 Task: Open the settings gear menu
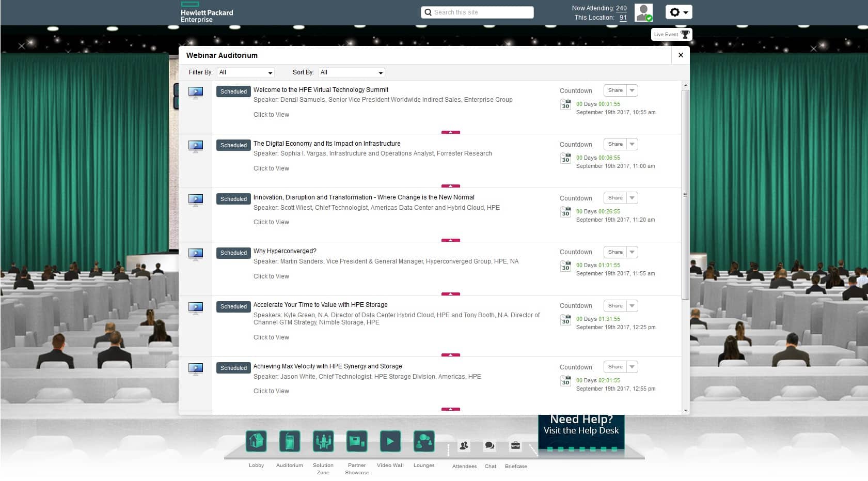678,12
